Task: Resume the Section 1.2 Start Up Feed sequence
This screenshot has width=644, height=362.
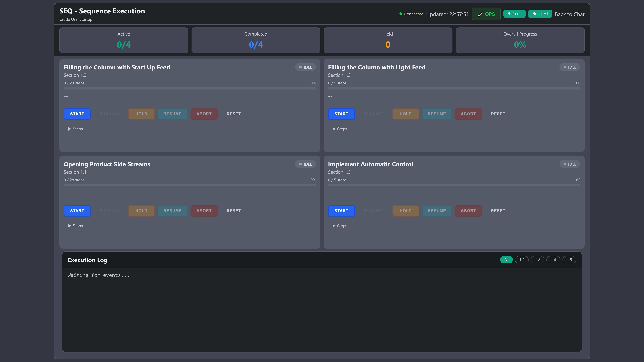Action: (x=172, y=114)
